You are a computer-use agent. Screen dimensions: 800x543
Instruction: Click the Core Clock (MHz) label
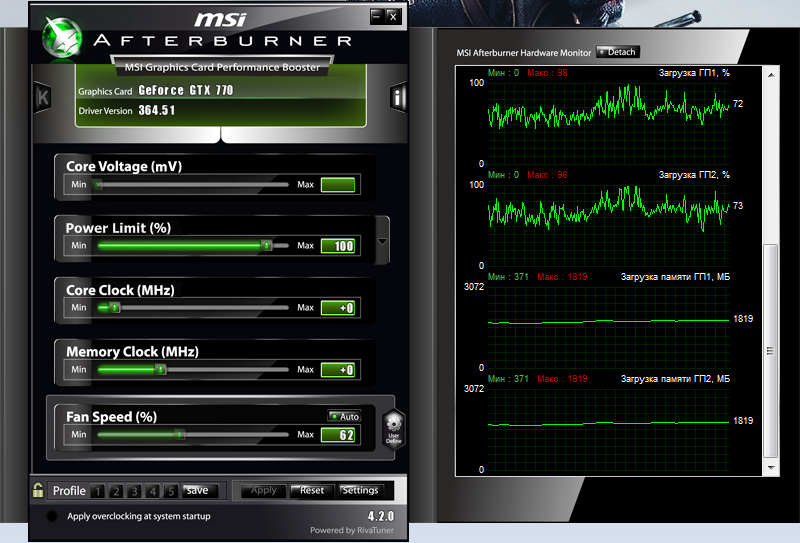120,290
